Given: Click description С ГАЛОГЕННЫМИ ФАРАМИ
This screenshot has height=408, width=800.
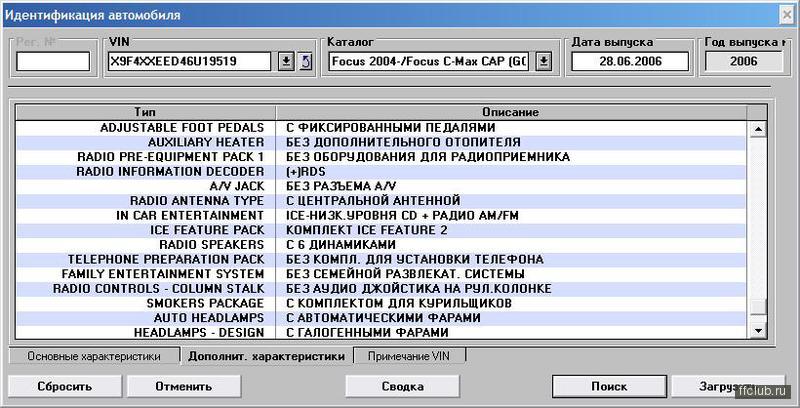Looking at the screenshot, I should tap(367, 333).
